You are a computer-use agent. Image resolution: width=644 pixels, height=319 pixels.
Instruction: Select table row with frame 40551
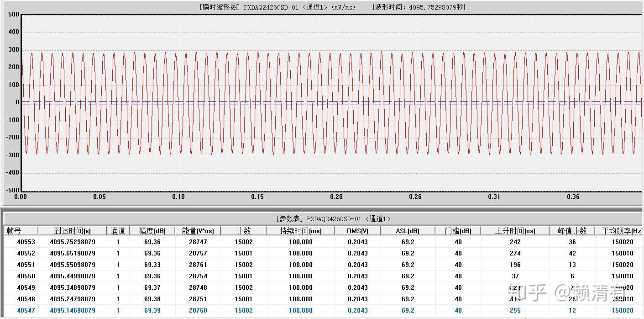coord(324,265)
